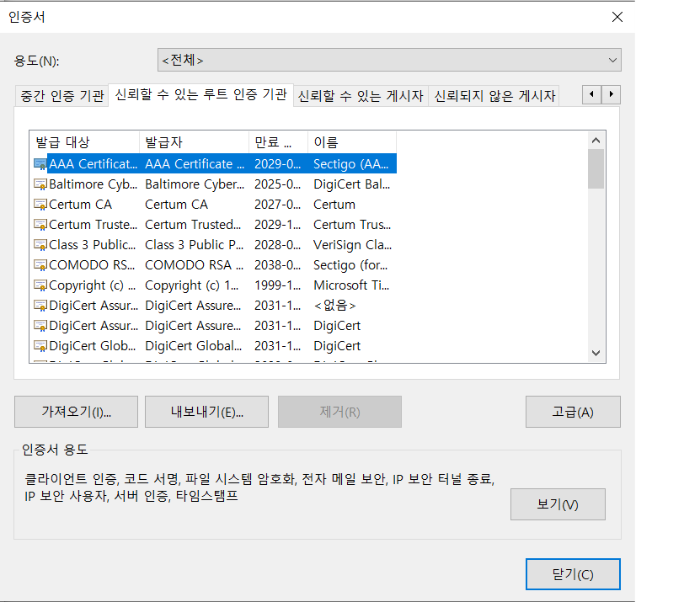Sort by the 발급 대상 column header
Image resolution: width=700 pixels, height=602 pixels.
coord(85,142)
